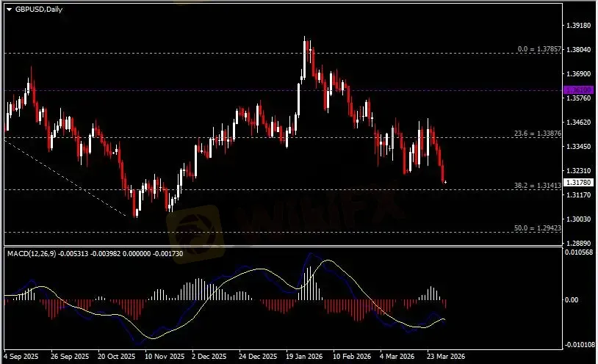Click the 1.33450 price axis value

coord(579,146)
